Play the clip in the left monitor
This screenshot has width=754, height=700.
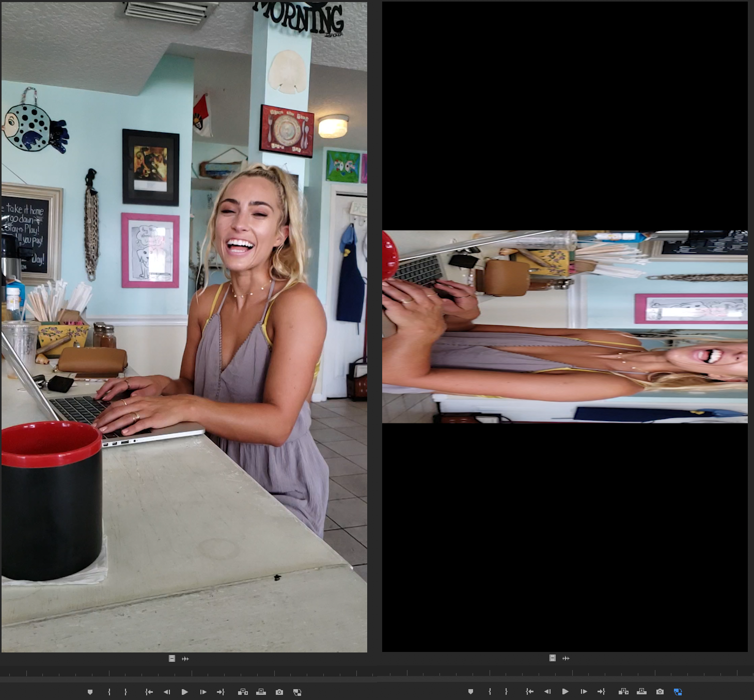coord(184,692)
